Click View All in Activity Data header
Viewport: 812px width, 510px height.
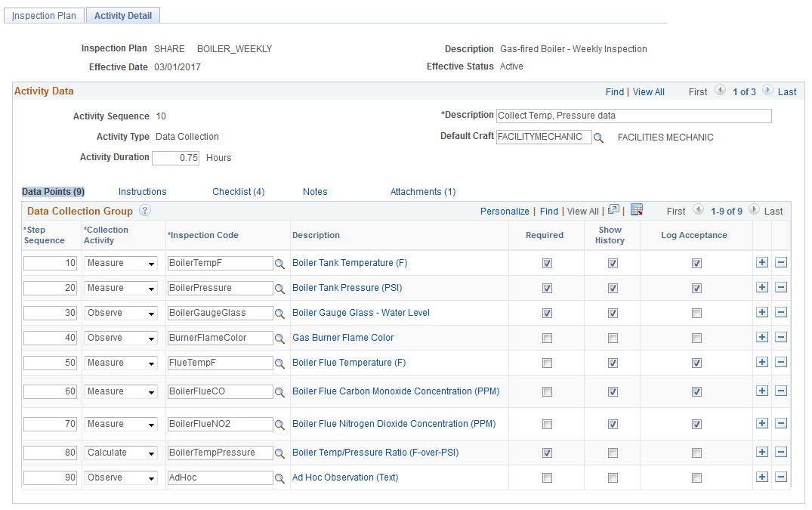coord(648,91)
